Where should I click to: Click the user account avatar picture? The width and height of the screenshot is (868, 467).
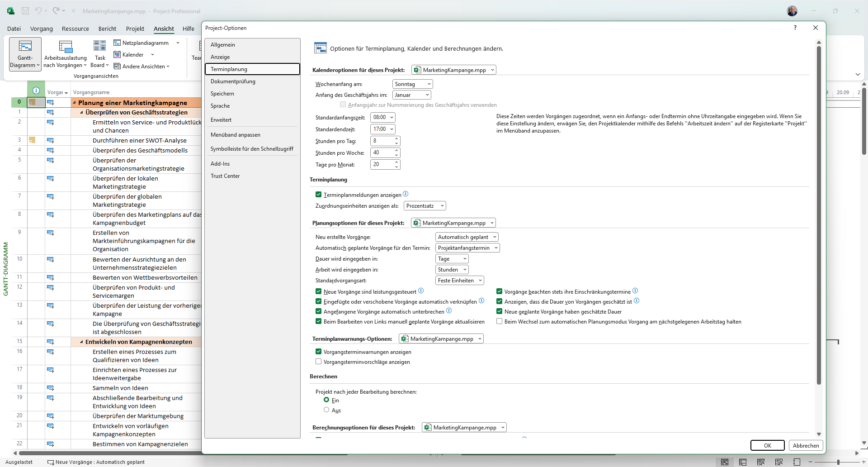point(792,11)
